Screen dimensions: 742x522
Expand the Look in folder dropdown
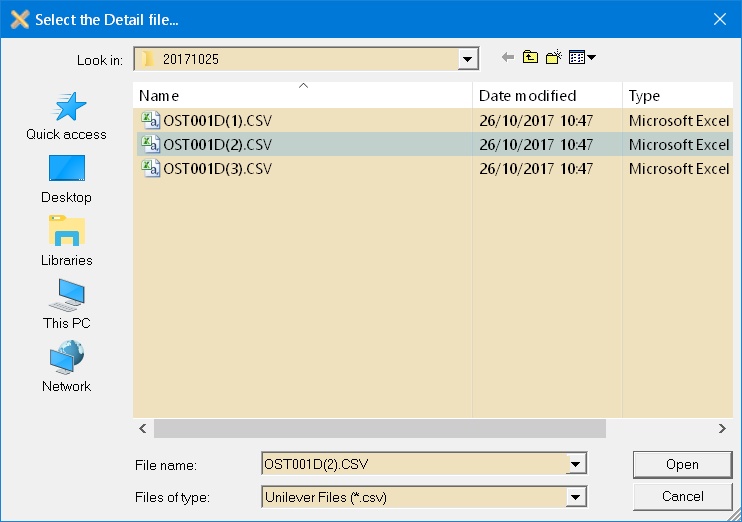pos(468,60)
